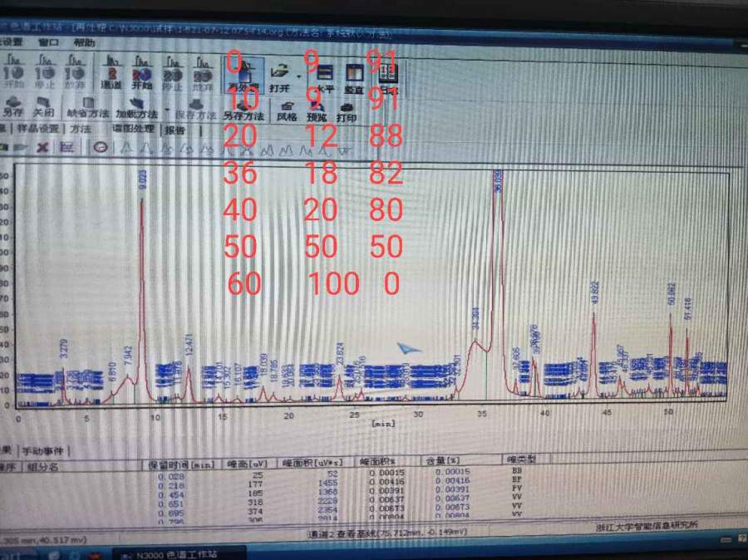Click the 打开 open file icon

click(x=279, y=77)
